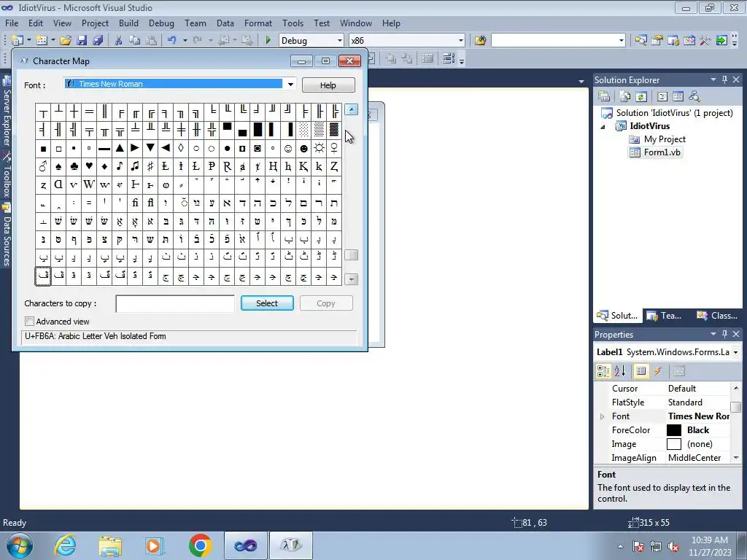Open Toolbox side tab

click(6, 174)
